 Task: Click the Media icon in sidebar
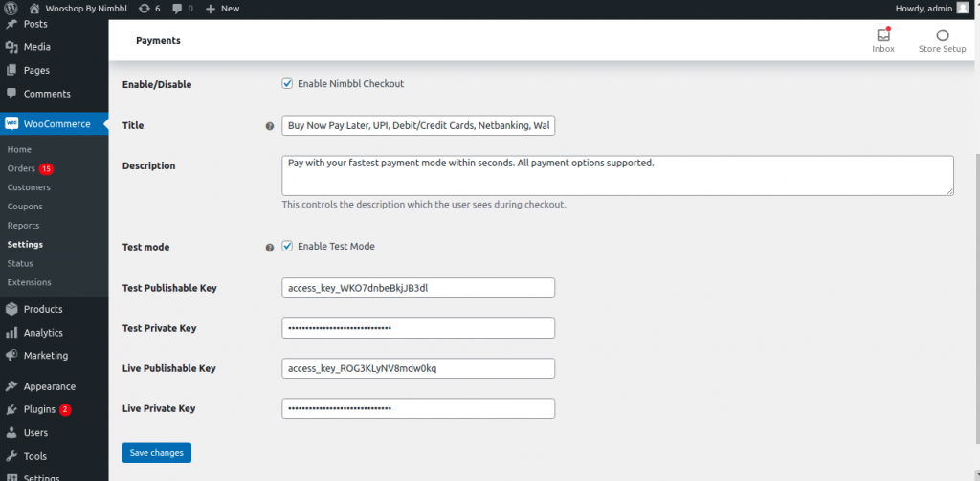(x=11, y=47)
